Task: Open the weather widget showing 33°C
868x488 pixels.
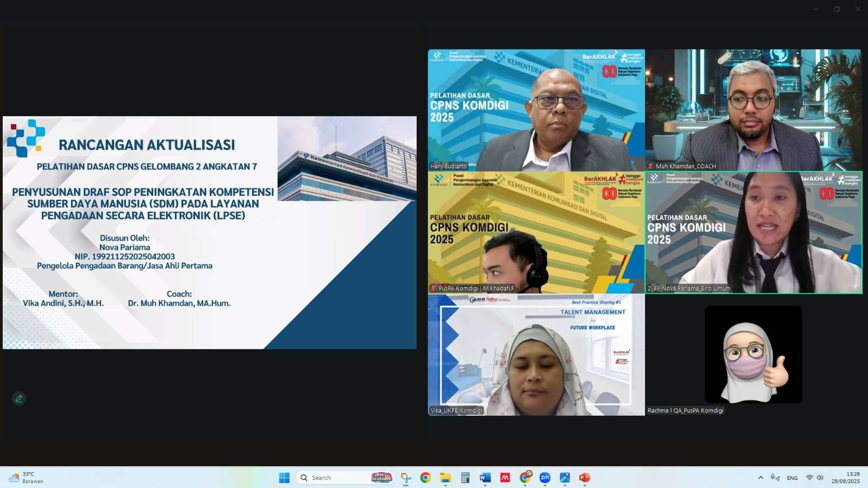Action: 26,478
